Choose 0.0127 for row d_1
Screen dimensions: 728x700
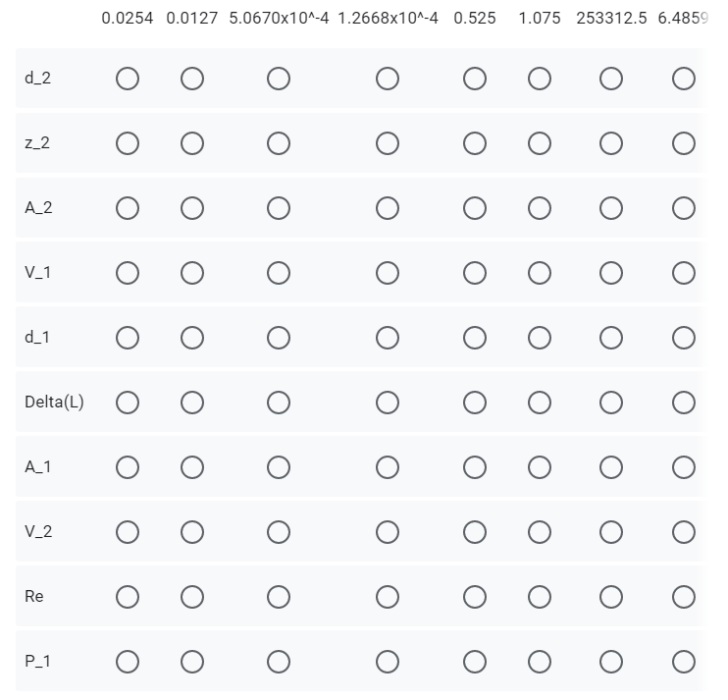[x=192, y=338]
